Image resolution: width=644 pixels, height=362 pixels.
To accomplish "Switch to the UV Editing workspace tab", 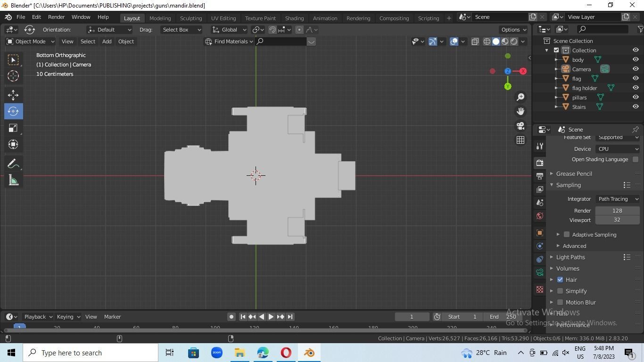I will [223, 18].
